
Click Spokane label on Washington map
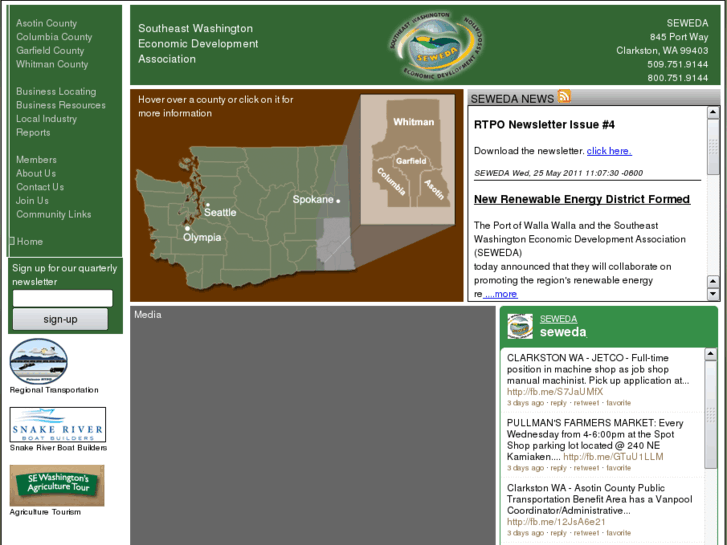coord(313,199)
